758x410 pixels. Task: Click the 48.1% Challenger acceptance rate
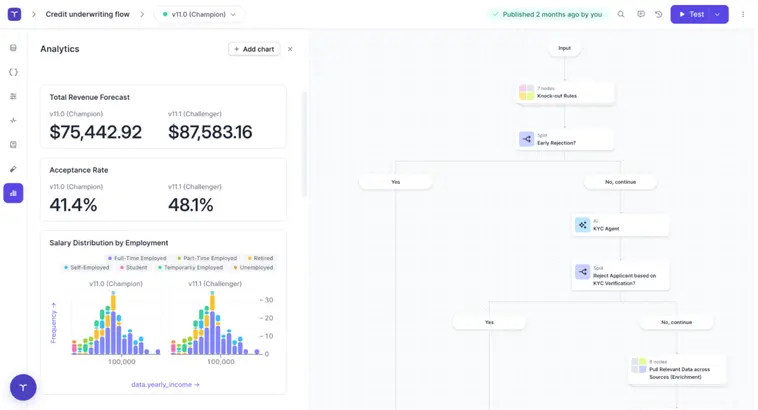(190, 205)
